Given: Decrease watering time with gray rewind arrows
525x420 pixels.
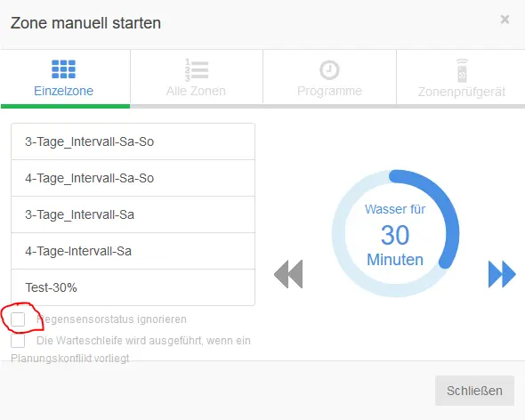Looking at the screenshot, I should click(x=288, y=274).
